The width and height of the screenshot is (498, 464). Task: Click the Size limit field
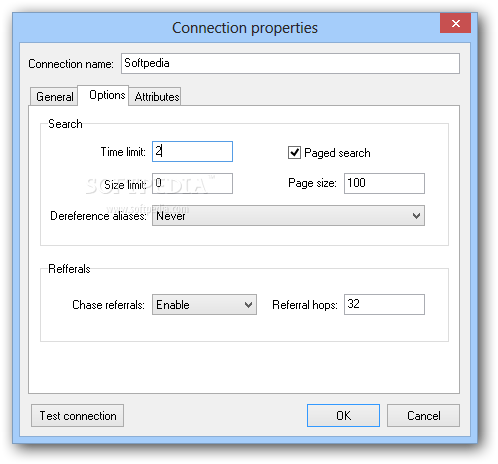(x=192, y=183)
